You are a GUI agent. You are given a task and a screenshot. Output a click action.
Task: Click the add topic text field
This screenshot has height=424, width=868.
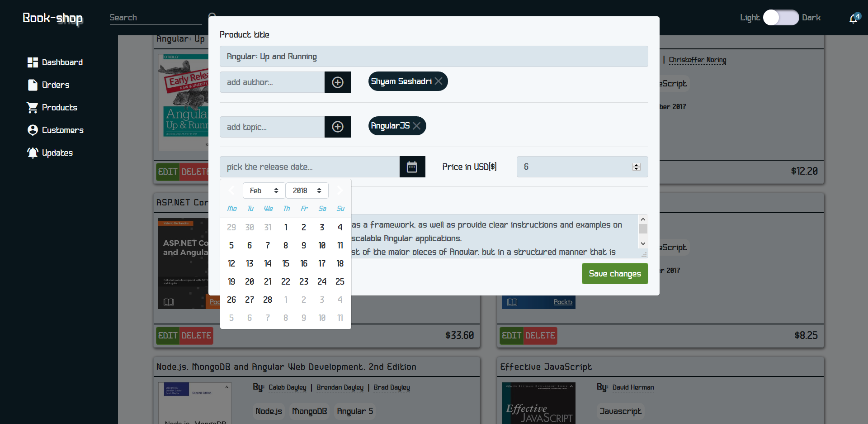[272, 127]
